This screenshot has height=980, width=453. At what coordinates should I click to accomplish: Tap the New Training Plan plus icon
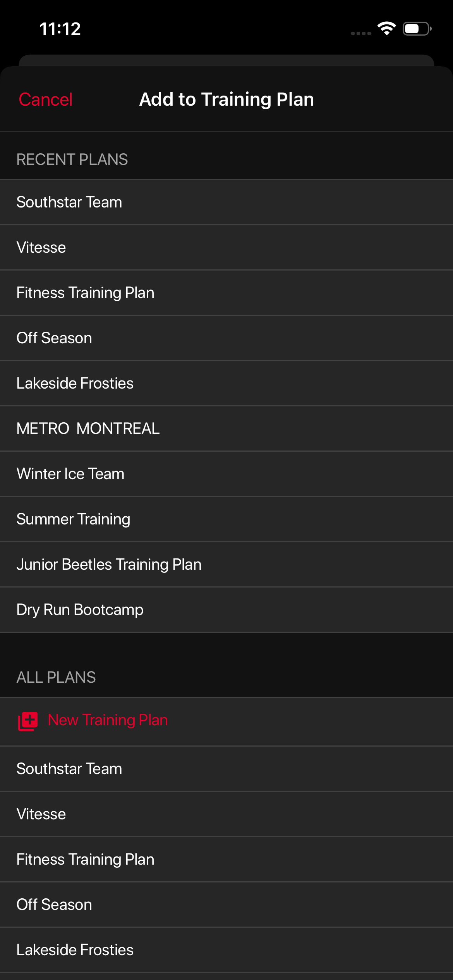pos(27,720)
